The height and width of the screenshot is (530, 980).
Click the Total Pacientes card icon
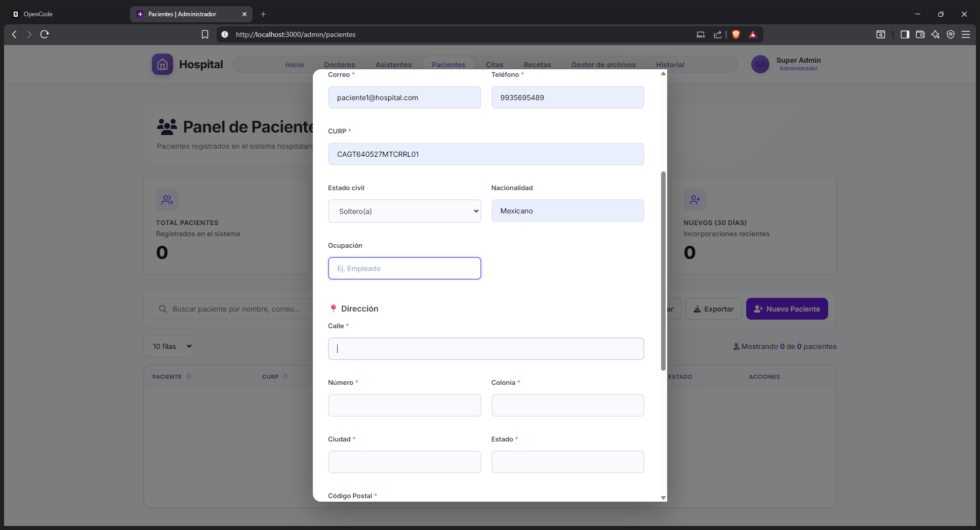tap(167, 200)
